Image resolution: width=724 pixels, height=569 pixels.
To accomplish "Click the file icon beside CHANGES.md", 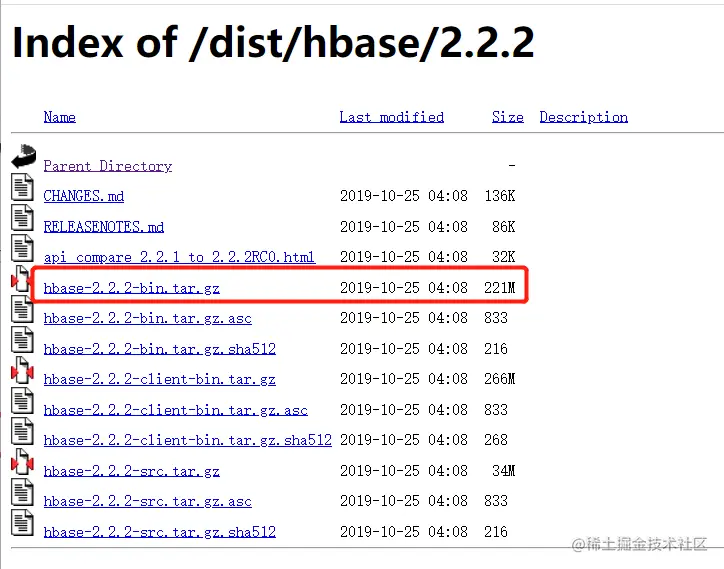I will pos(22,187).
